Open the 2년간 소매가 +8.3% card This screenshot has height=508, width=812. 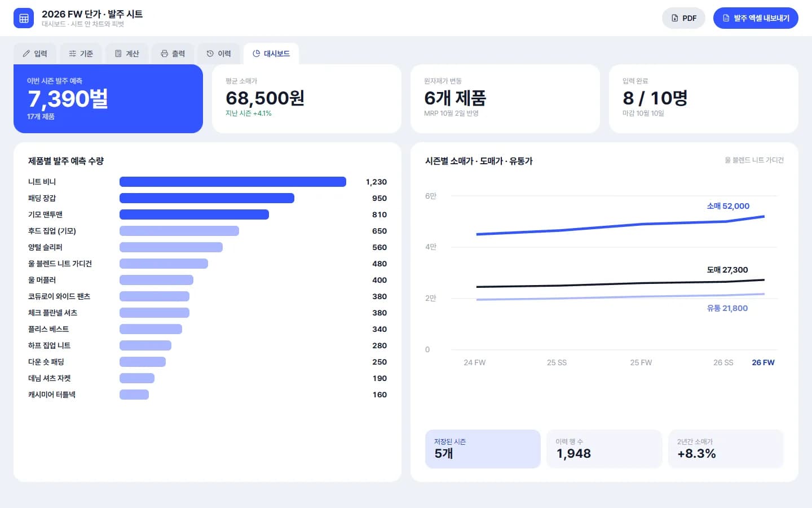point(726,449)
